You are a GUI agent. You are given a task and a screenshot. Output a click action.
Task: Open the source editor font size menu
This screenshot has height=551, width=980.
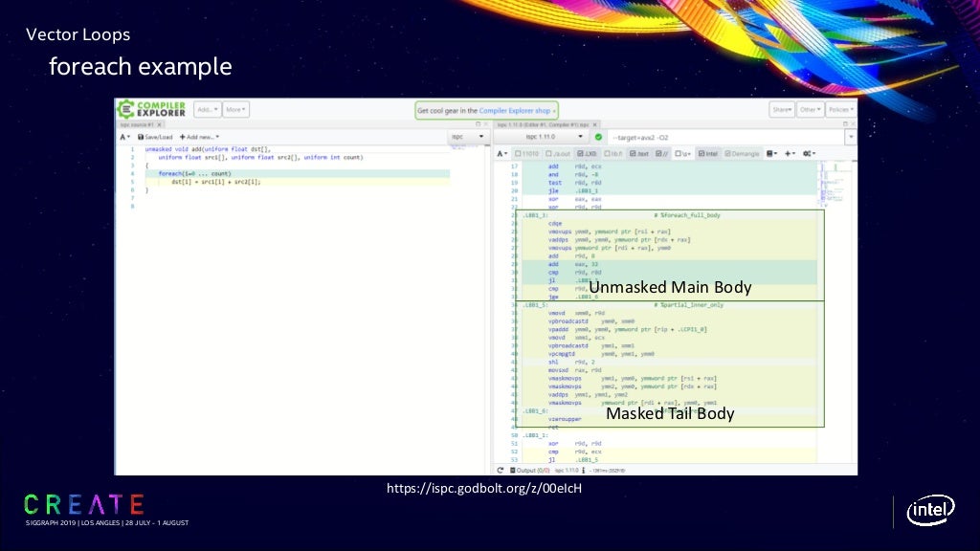pos(125,137)
